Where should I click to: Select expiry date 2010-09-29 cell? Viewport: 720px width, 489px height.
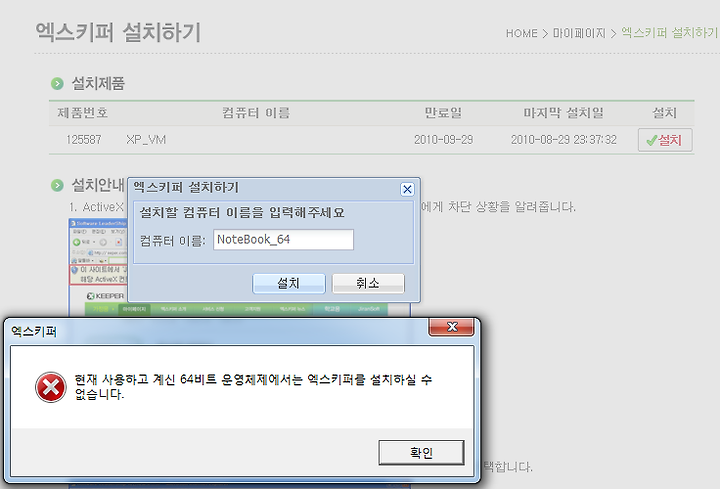(x=444, y=140)
